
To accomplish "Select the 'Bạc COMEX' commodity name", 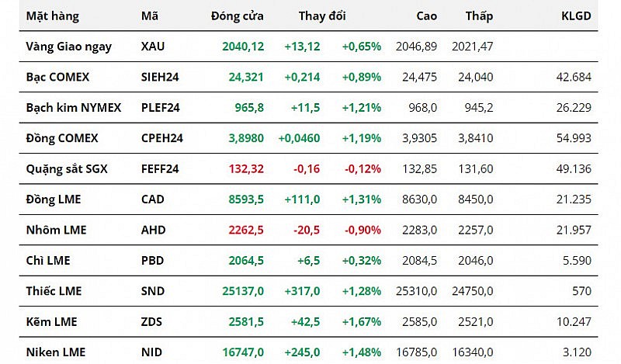I will (x=57, y=77).
